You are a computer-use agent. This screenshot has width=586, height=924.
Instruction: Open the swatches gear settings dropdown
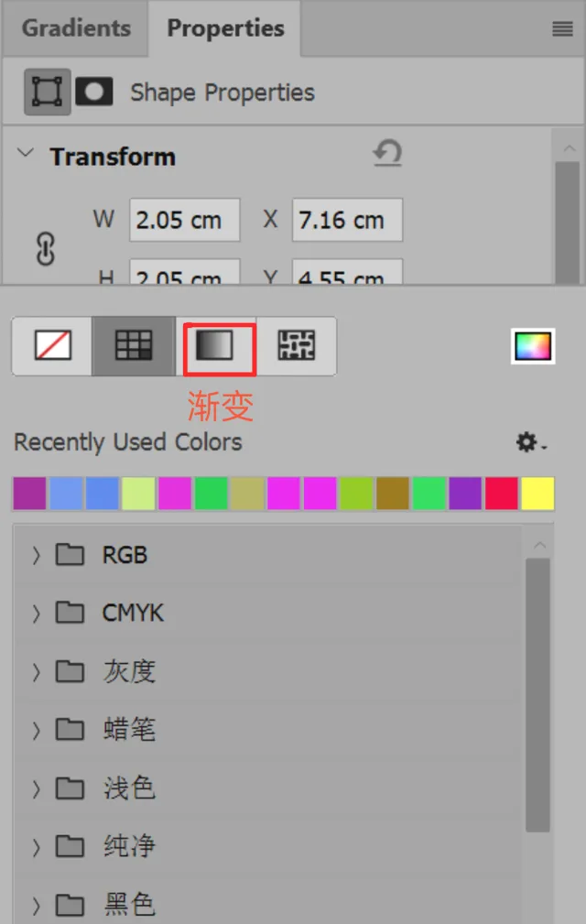pyautogui.click(x=531, y=442)
